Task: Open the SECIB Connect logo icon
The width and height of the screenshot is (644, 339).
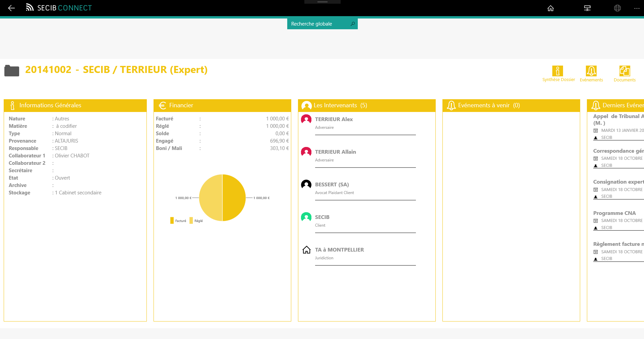Action: (30, 8)
